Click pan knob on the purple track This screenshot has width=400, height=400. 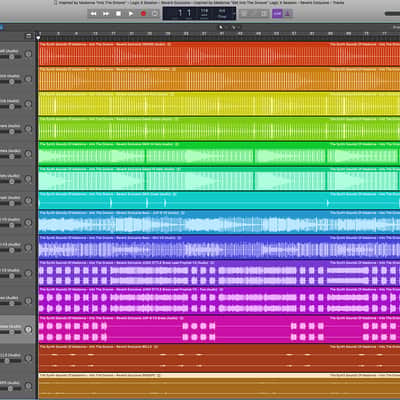pyautogui.click(x=28, y=301)
